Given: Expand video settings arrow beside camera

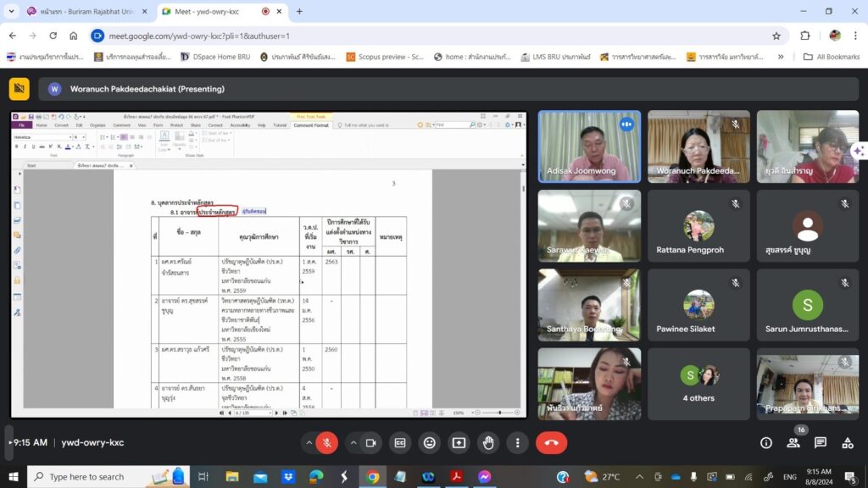Looking at the screenshot, I should [x=353, y=442].
